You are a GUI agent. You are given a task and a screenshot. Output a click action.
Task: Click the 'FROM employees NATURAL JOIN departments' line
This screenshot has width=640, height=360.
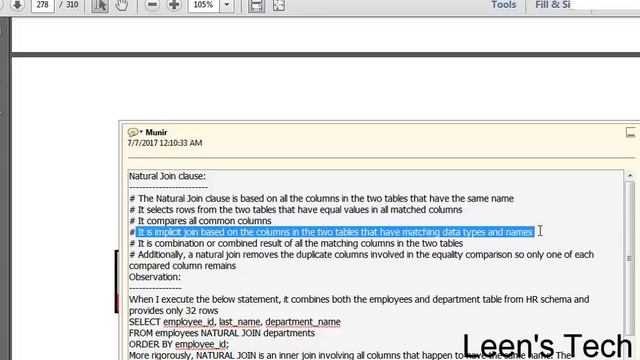tap(222, 333)
